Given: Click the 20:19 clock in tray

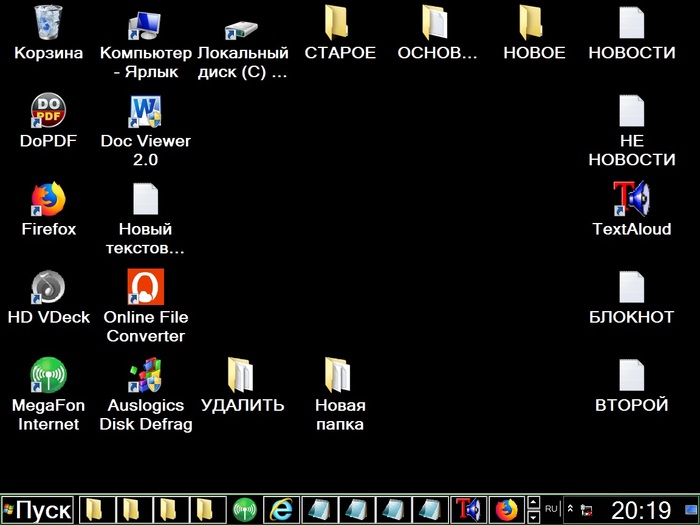Looking at the screenshot, I should [x=641, y=510].
